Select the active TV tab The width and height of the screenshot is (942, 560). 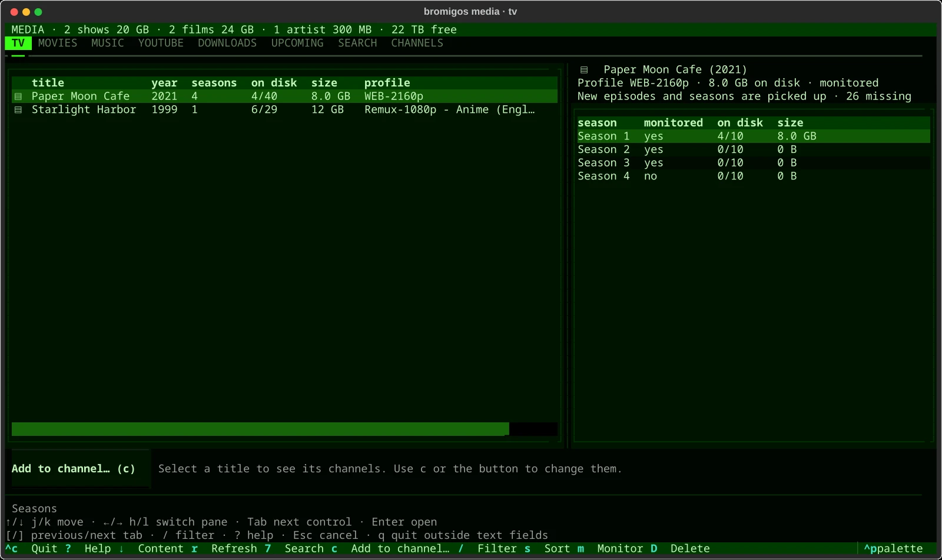pos(18,43)
